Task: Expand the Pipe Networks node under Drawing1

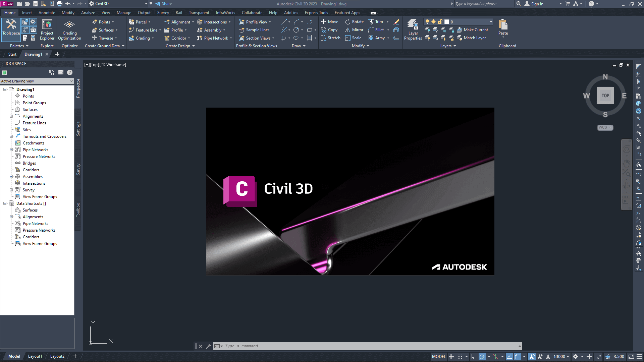Action: [11, 150]
